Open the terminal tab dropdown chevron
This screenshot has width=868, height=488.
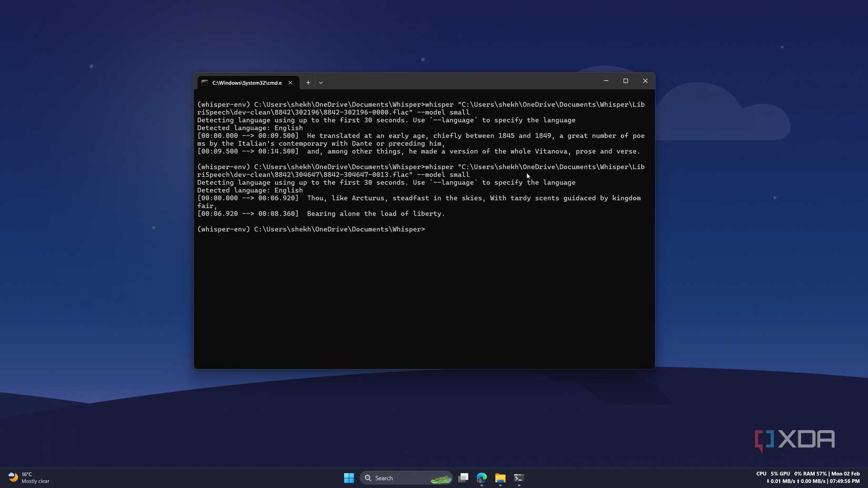(321, 83)
